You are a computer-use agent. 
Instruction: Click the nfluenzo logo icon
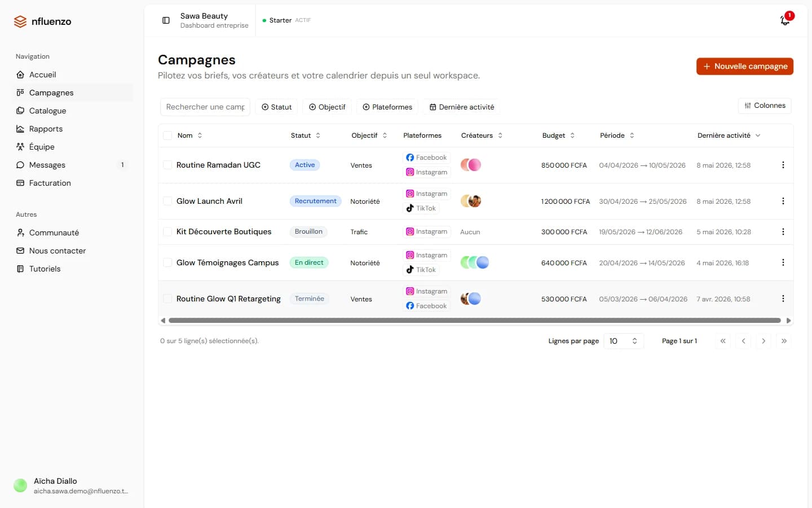pyautogui.click(x=20, y=21)
